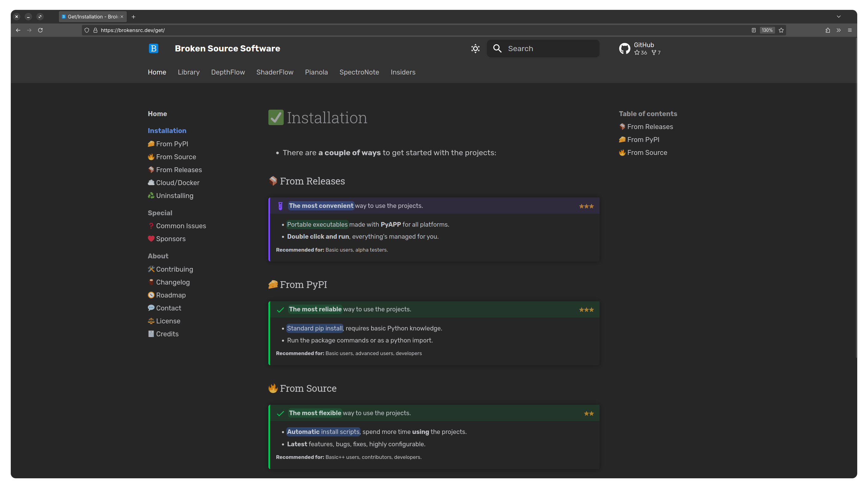The image size is (868, 490).
Task: Select the SpectroNote navigation tab
Action: pyautogui.click(x=359, y=72)
